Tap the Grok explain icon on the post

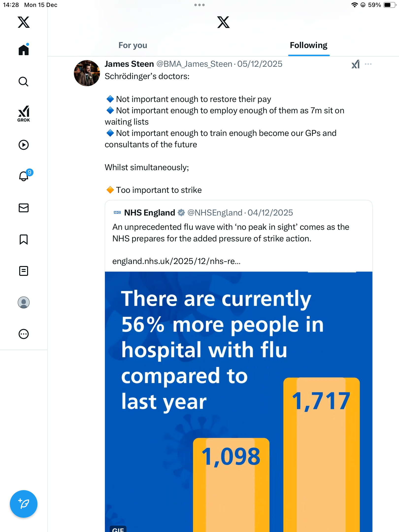coord(355,64)
